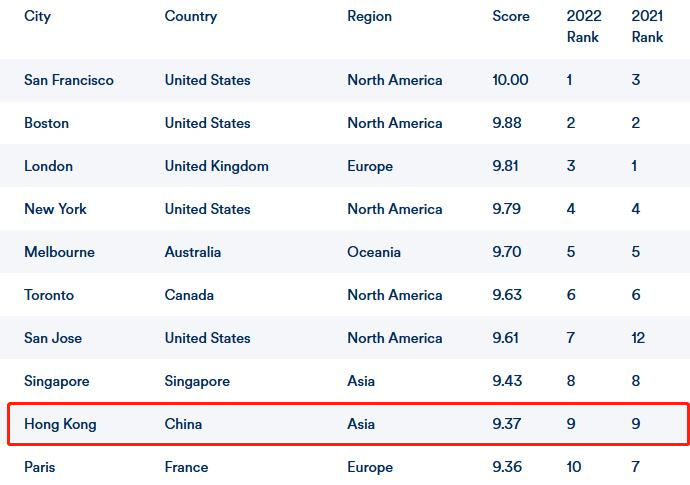
Task: Select the San Francisco city cell
Action: [69, 80]
